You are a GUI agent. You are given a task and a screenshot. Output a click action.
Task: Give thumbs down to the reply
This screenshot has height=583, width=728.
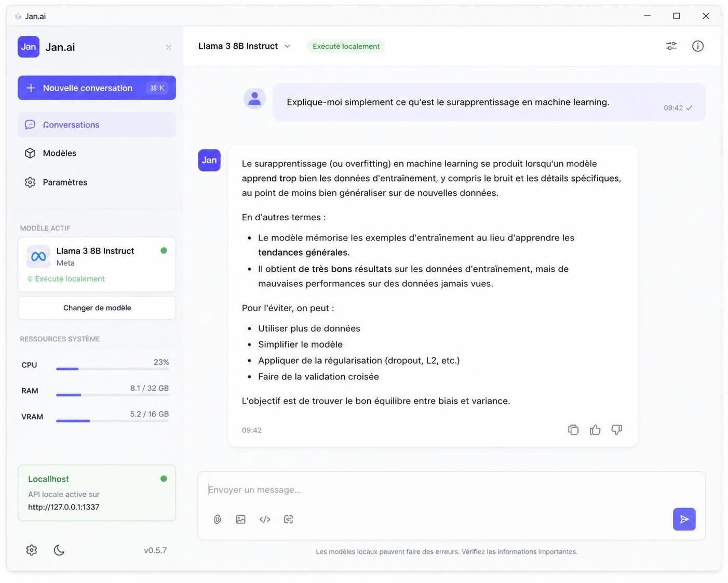617,430
